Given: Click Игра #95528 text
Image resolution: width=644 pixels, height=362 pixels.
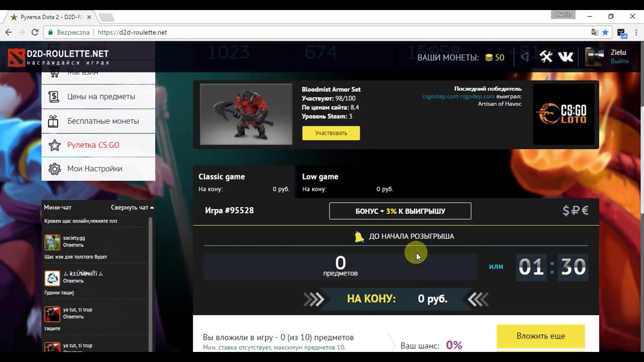Looking at the screenshot, I should pyautogui.click(x=229, y=211).
